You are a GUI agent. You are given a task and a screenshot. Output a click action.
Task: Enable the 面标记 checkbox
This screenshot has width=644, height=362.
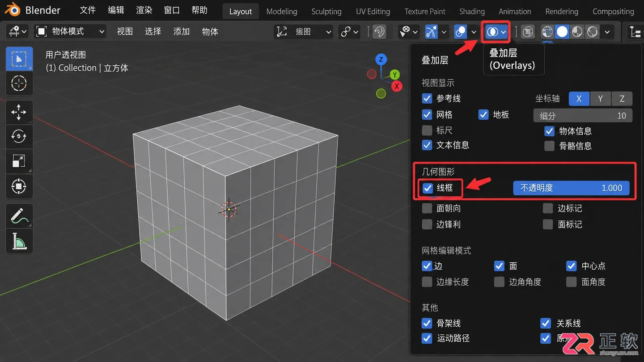click(x=548, y=224)
